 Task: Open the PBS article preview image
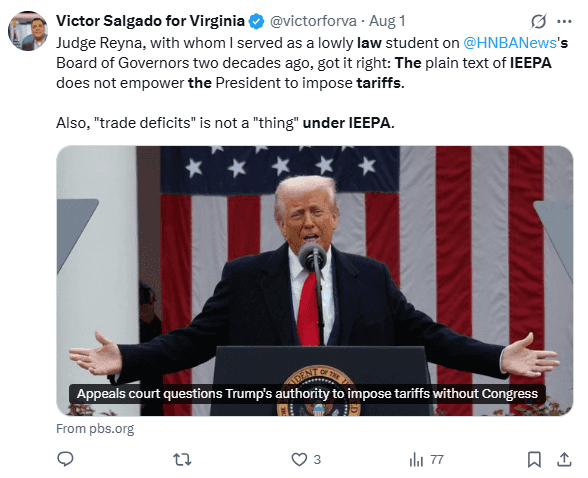tap(315, 281)
